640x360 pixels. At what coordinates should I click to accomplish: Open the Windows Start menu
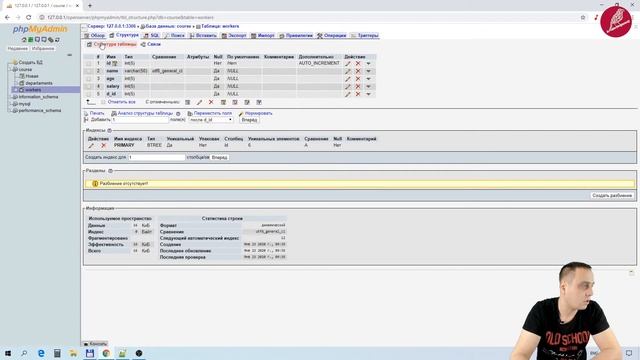(8, 353)
